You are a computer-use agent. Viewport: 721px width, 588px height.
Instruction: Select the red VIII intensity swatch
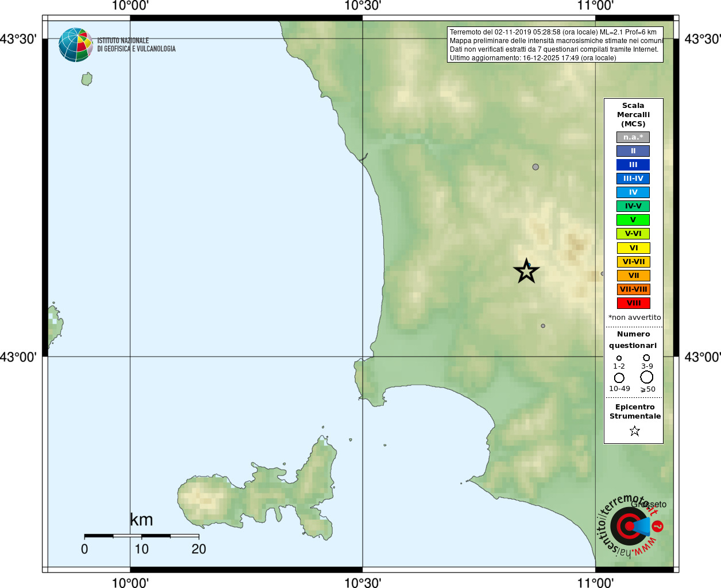633,303
